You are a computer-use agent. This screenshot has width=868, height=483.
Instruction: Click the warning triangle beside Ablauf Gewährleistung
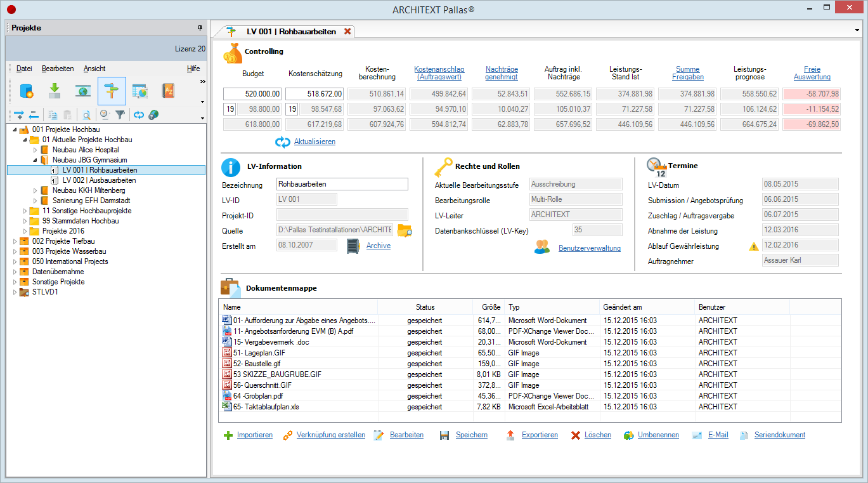[x=753, y=246]
